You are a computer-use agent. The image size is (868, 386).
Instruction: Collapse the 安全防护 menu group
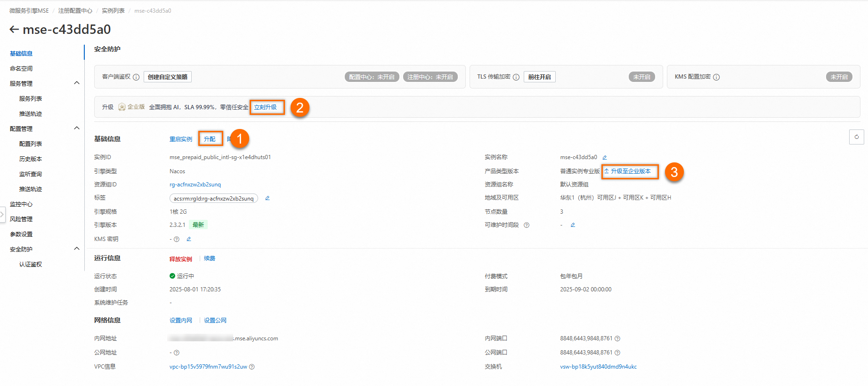(x=77, y=249)
